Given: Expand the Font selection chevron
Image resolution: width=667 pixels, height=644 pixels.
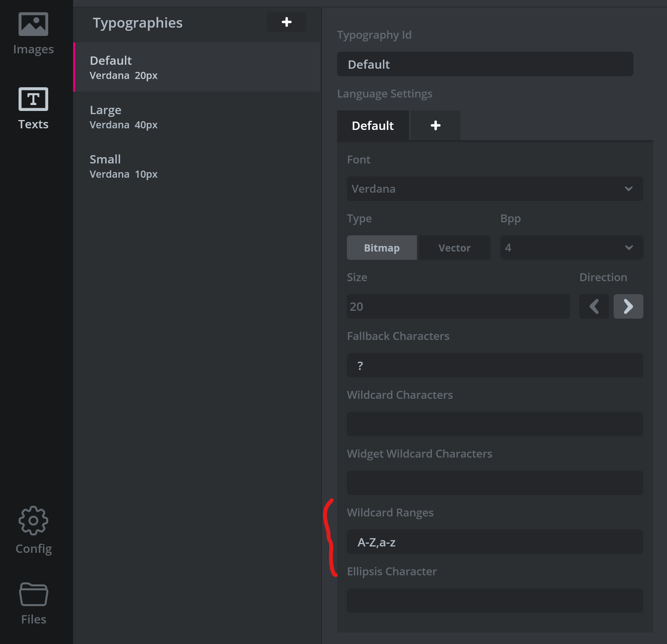Looking at the screenshot, I should tap(629, 189).
